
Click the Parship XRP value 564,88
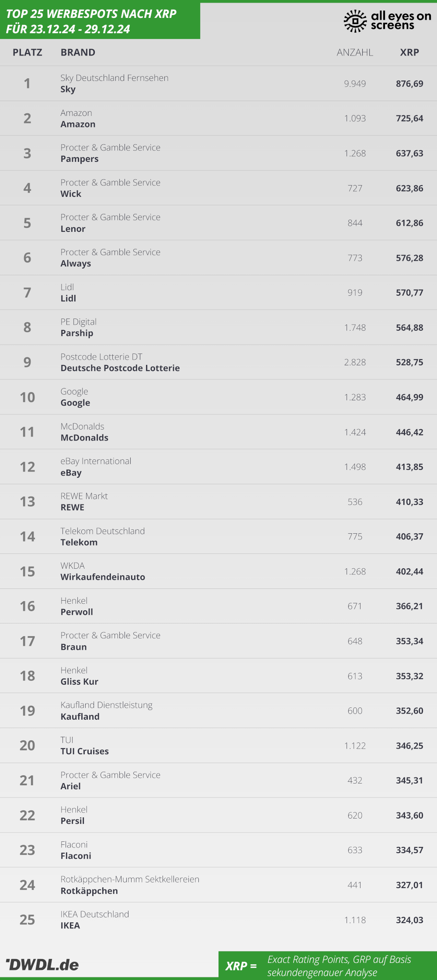409,327
